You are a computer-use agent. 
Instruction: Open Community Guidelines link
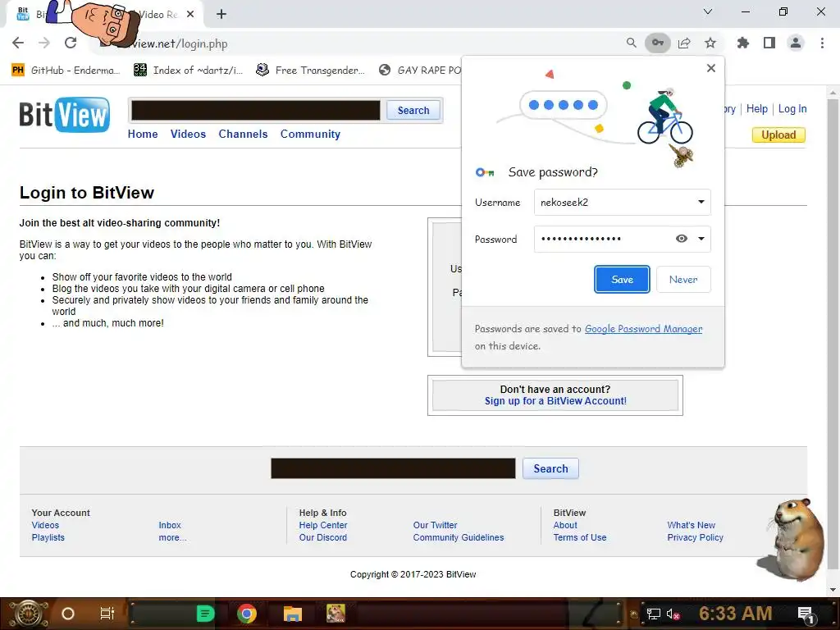[458, 537]
